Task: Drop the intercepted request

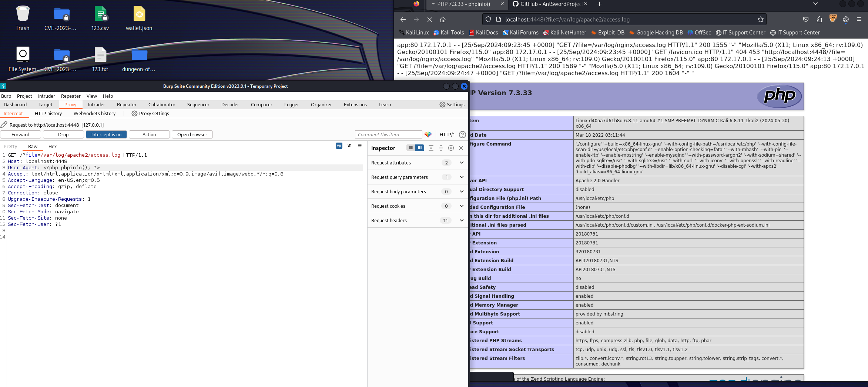Action: click(63, 134)
